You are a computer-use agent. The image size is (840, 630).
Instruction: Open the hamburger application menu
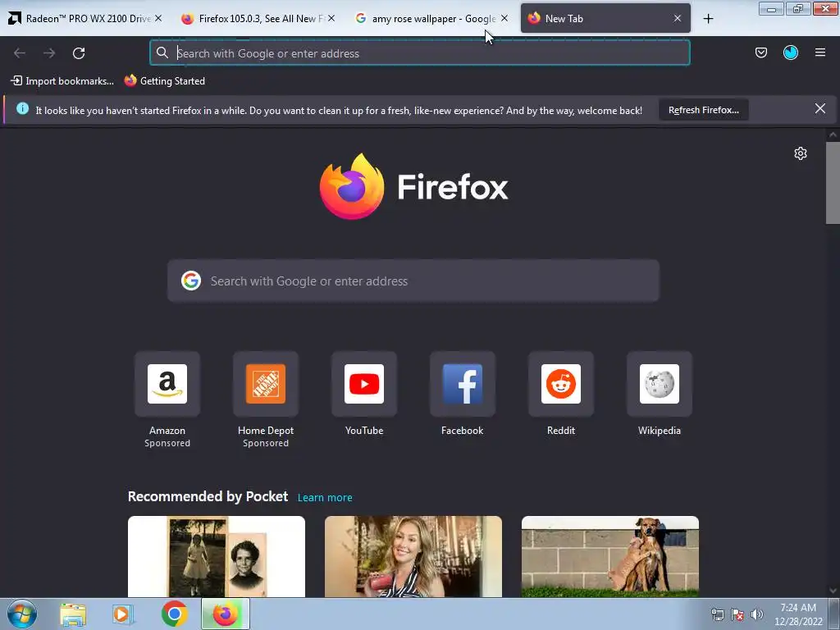point(819,52)
